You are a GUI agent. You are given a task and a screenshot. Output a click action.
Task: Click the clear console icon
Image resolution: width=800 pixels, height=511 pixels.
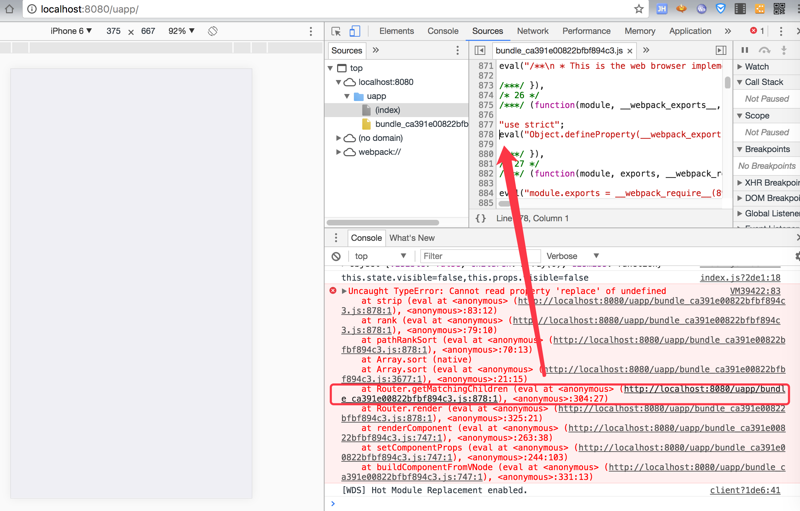click(x=336, y=256)
